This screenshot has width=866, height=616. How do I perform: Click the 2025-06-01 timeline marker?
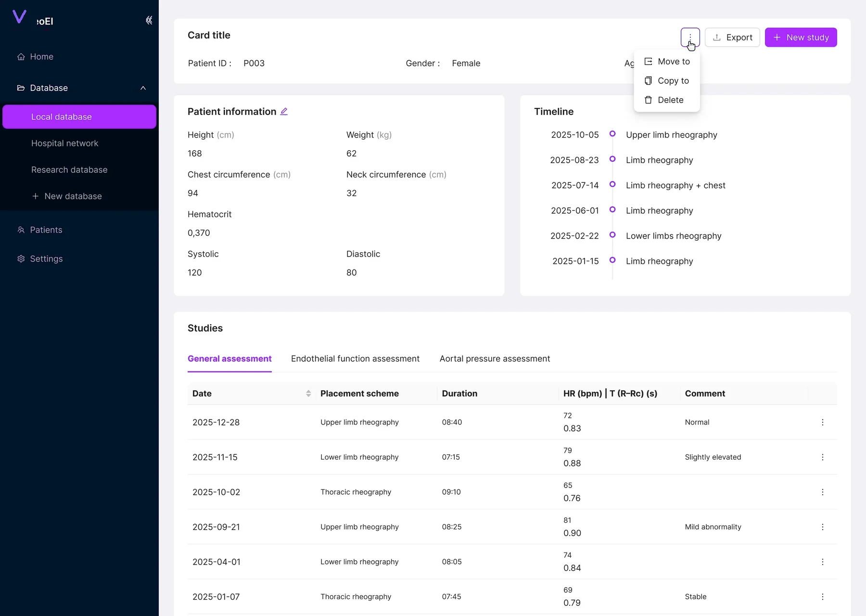(612, 209)
